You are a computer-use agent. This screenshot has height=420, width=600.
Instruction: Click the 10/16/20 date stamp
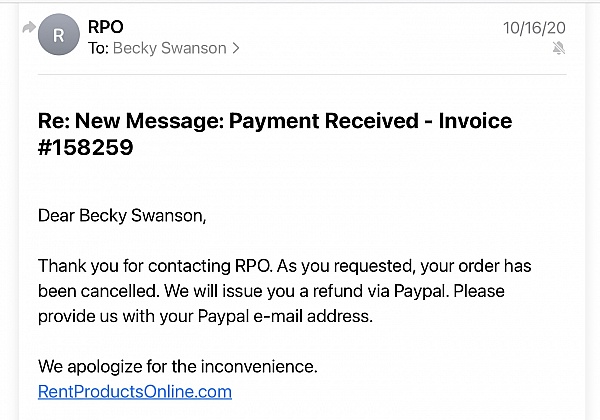534,28
